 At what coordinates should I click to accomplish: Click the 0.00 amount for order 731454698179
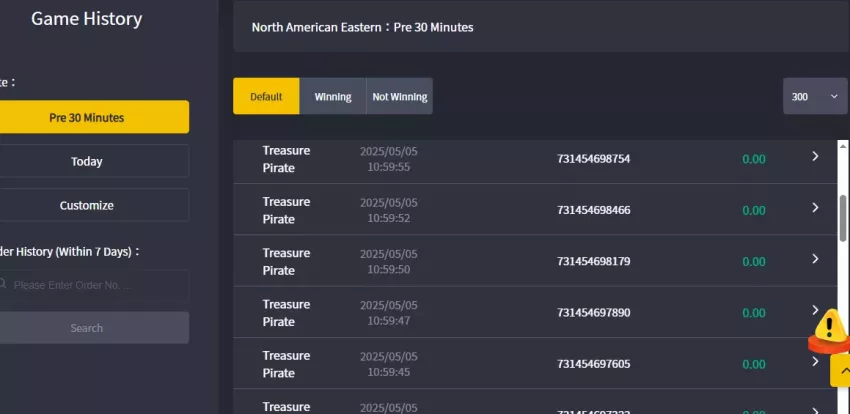coord(754,261)
